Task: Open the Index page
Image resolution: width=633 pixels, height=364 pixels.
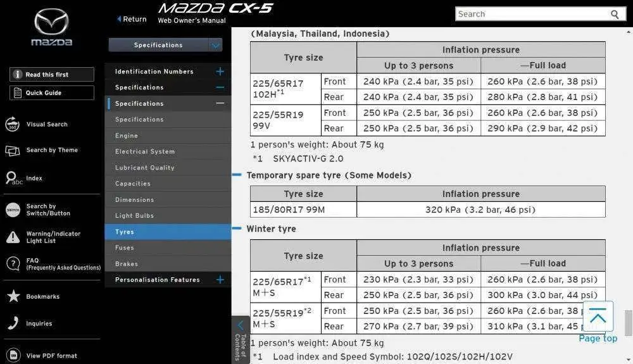Action: point(34,179)
